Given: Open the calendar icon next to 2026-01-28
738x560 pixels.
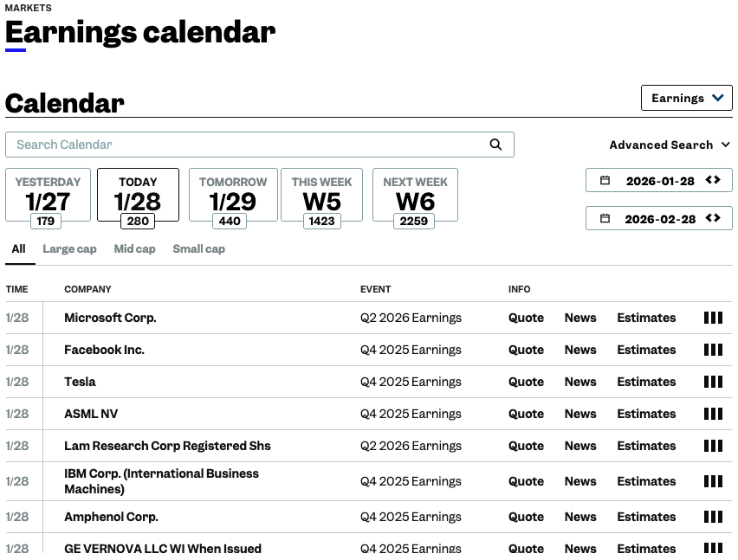Looking at the screenshot, I should (x=605, y=179).
